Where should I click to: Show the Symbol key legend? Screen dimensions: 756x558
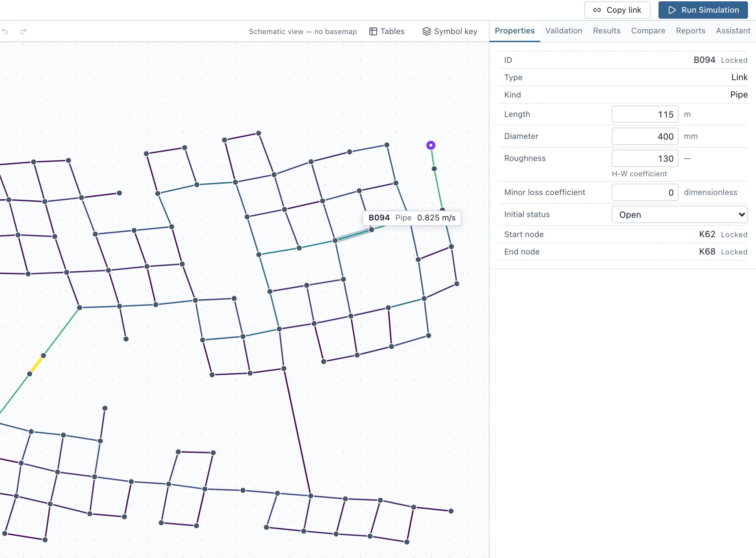coord(449,31)
